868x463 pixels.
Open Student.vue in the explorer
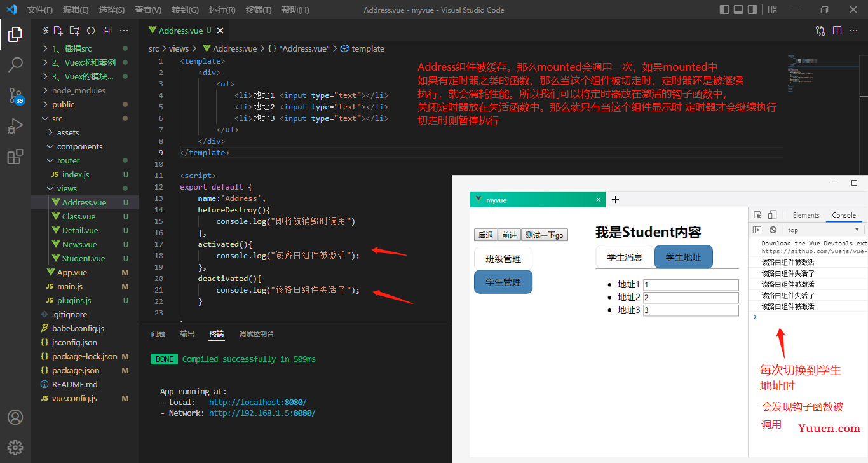pos(83,258)
